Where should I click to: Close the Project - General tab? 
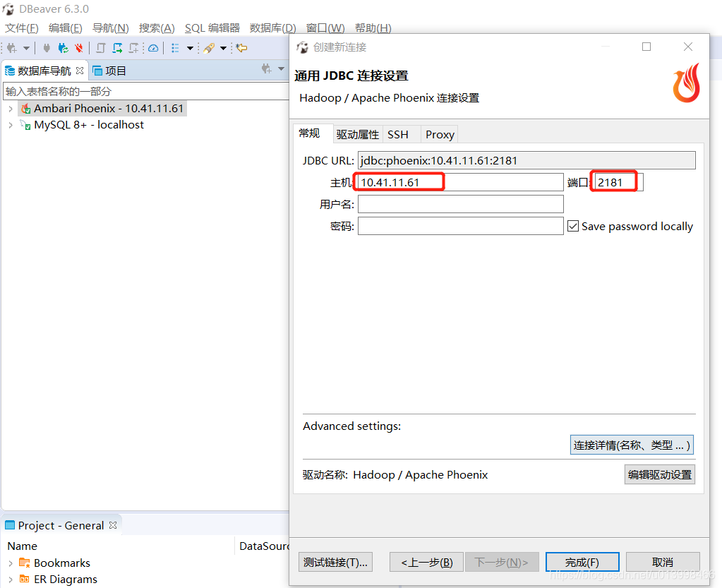tap(113, 525)
